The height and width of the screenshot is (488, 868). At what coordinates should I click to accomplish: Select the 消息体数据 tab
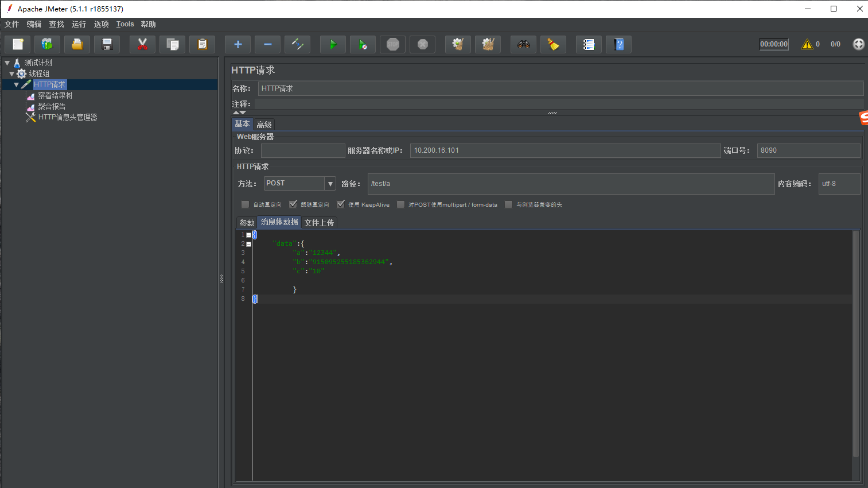click(x=279, y=222)
